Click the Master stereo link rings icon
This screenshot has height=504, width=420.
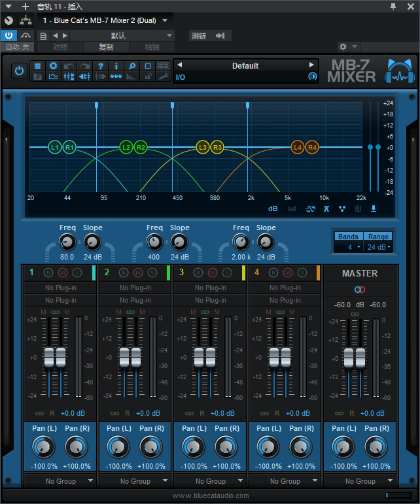360,290
